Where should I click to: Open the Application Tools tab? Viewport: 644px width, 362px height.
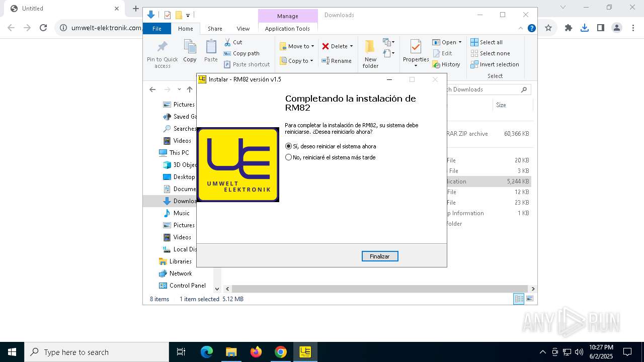point(287,29)
